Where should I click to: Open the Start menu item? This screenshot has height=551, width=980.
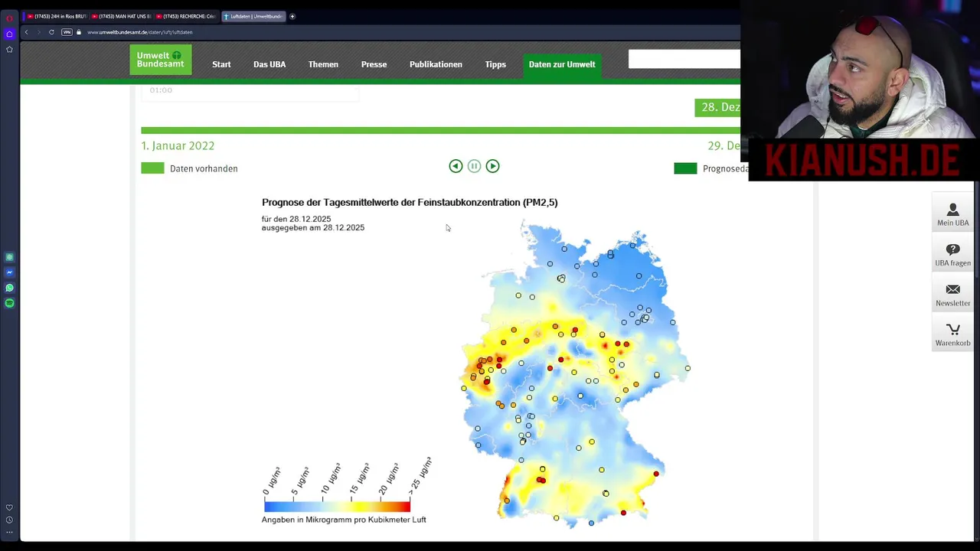click(x=221, y=64)
